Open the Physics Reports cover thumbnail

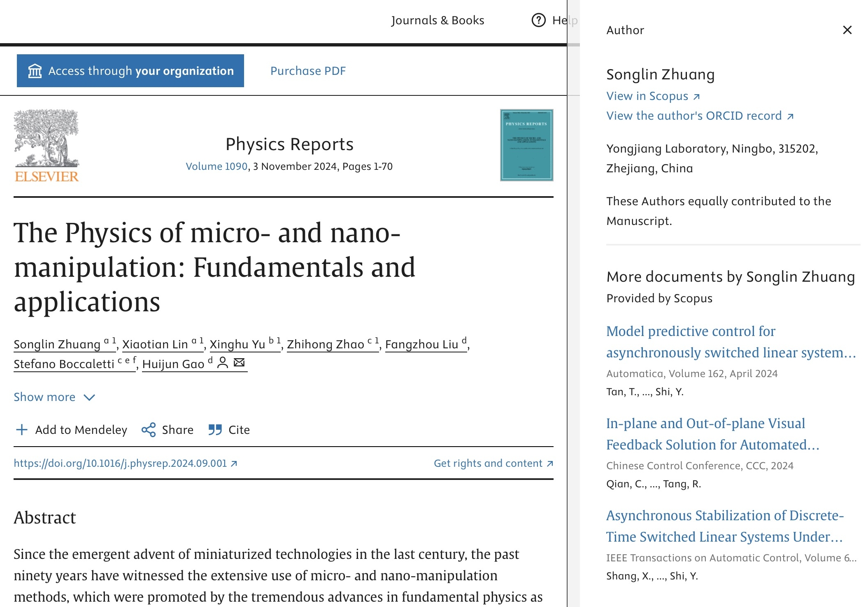pos(526,145)
